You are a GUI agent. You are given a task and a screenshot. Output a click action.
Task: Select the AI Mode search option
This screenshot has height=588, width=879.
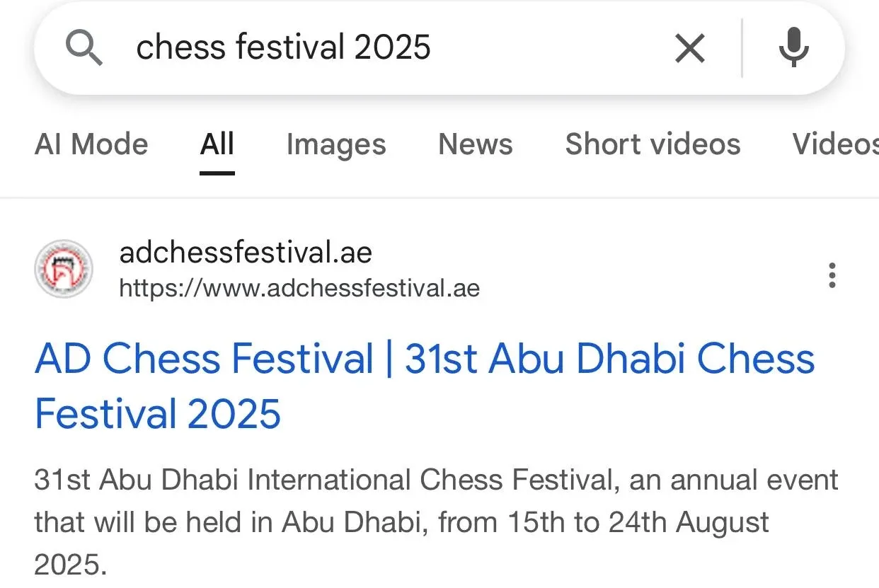point(91,144)
